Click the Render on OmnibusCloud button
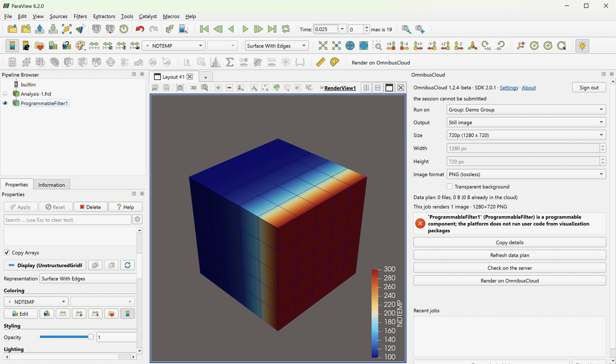This screenshot has width=616, height=364. pyautogui.click(x=509, y=281)
